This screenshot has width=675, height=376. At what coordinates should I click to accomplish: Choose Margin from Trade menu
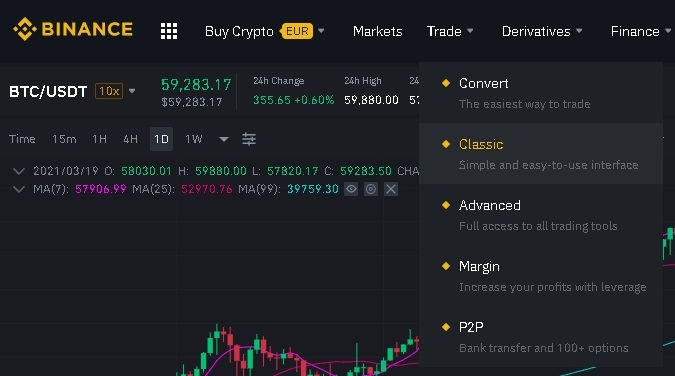click(x=541, y=276)
